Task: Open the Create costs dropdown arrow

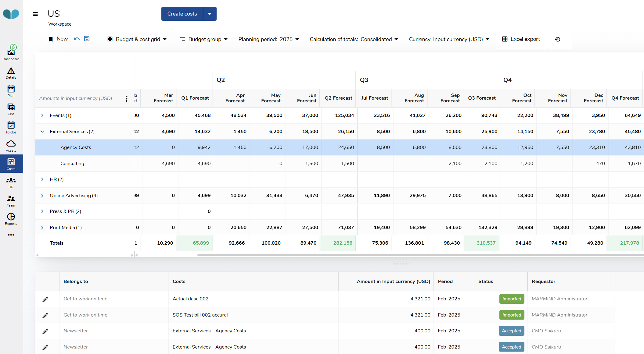Action: [210, 14]
